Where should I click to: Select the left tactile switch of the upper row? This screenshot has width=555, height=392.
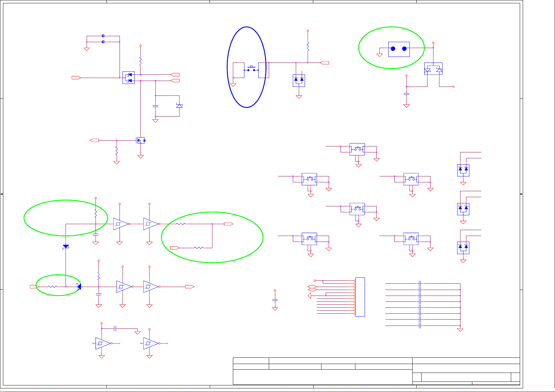pos(309,179)
